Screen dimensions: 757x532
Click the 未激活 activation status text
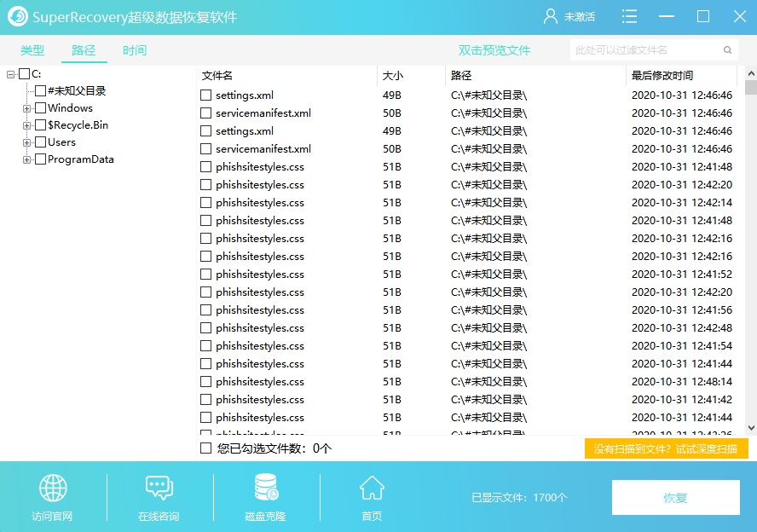[x=580, y=17]
